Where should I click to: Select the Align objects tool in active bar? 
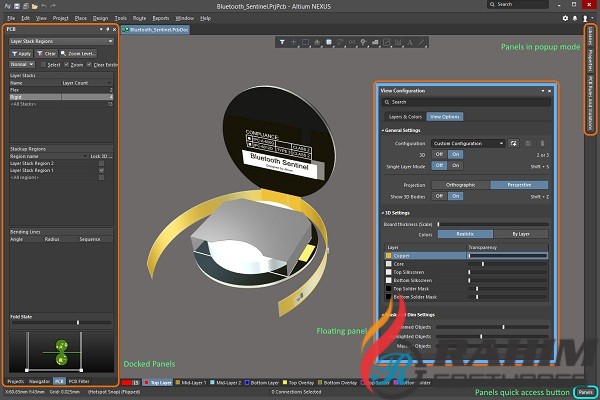pyautogui.click(x=317, y=42)
